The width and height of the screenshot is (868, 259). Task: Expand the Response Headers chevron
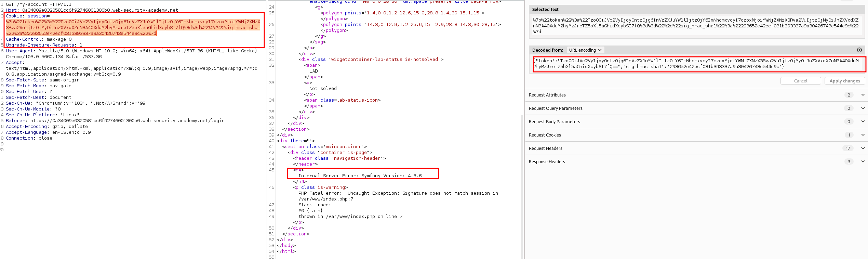863,161
